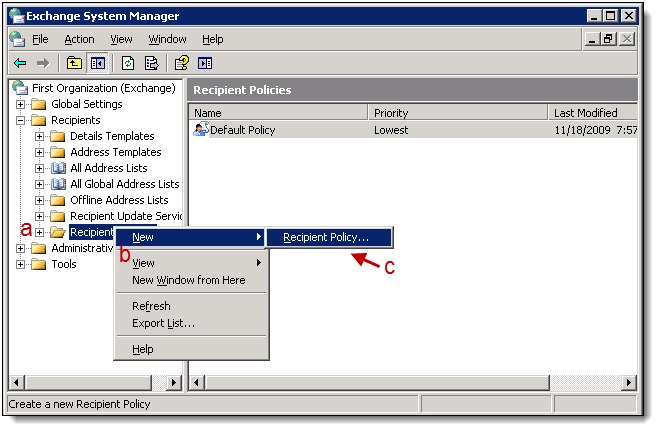Click the Offline Address Lists folder icon
This screenshot has width=661, height=433.
58,200
